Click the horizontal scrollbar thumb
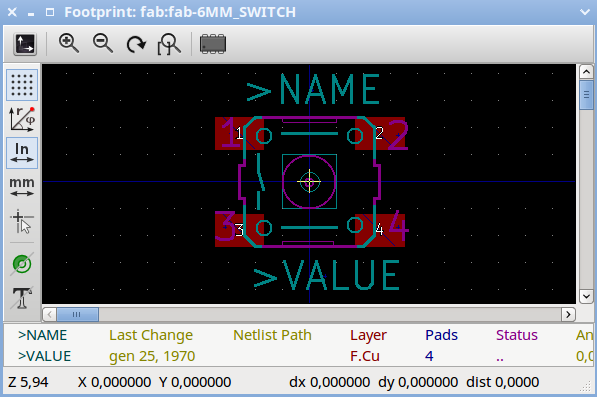 (x=78, y=314)
